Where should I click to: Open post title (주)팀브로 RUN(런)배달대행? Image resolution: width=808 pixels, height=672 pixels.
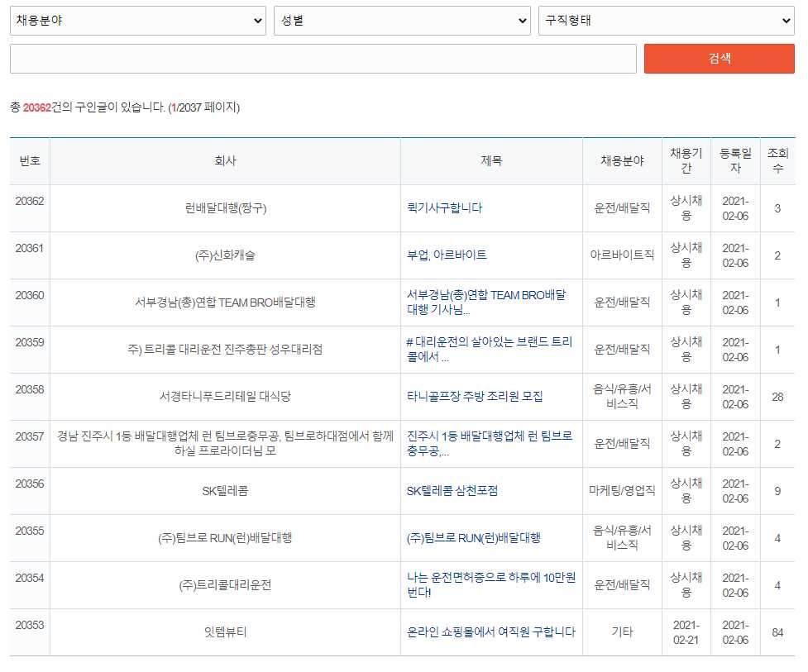click(x=473, y=538)
